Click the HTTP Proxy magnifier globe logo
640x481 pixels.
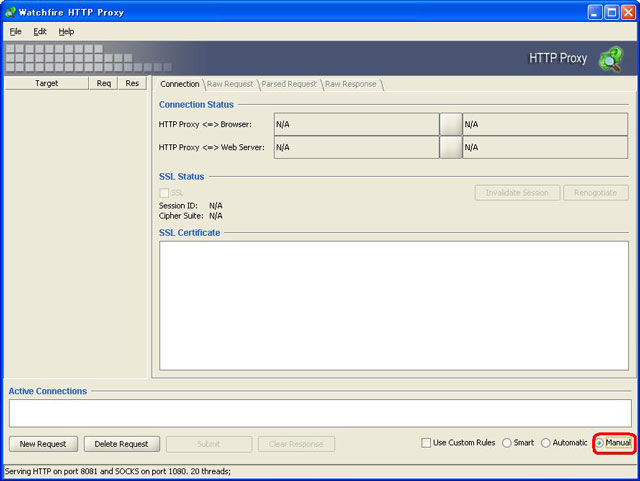point(610,59)
